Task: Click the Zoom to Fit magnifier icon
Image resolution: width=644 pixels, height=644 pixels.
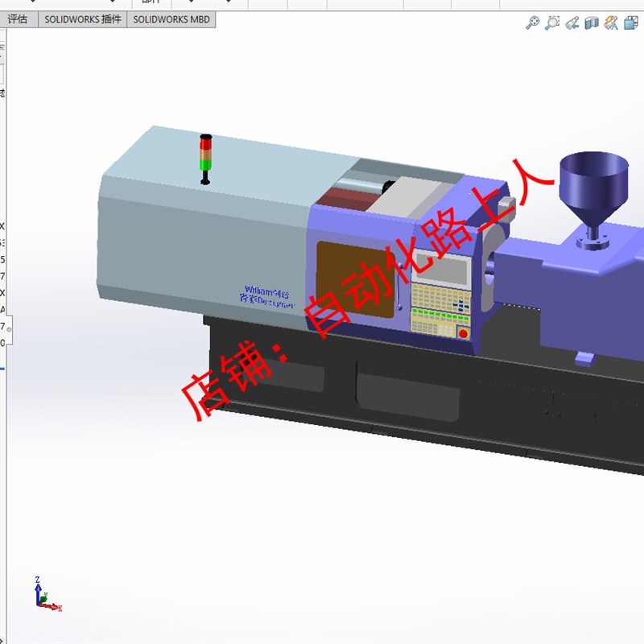Action: 533,23
